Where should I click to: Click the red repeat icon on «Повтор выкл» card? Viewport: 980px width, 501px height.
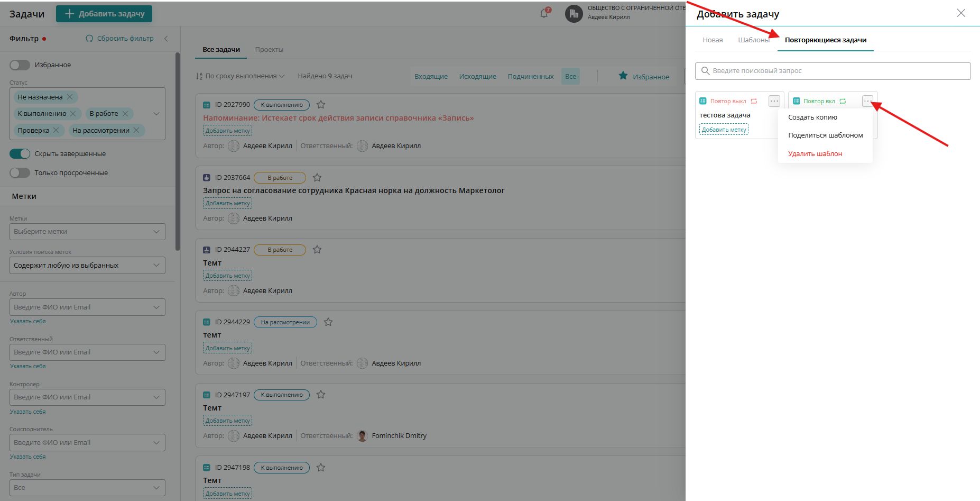coord(754,101)
